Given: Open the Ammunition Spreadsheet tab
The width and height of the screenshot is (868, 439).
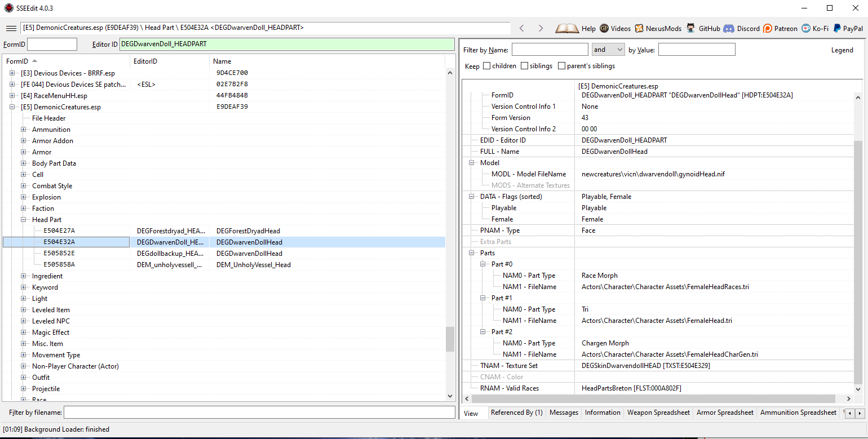Looking at the screenshot, I should (x=798, y=413).
